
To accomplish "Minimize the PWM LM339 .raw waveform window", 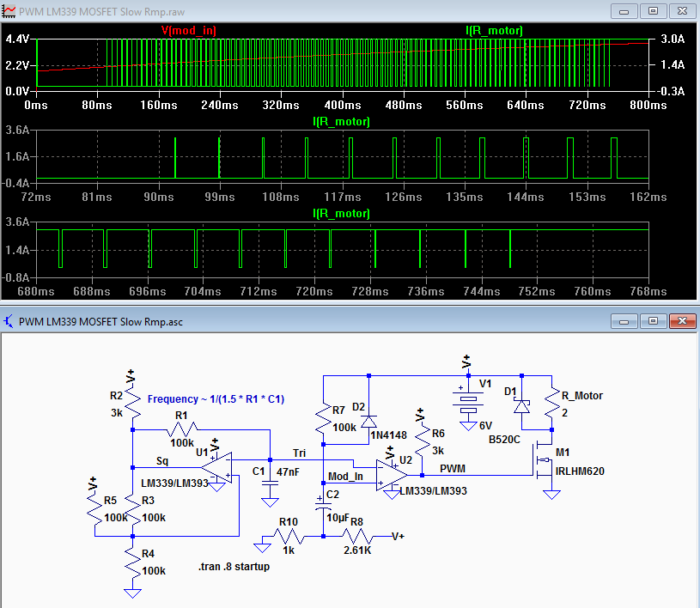I will pyautogui.click(x=624, y=11).
